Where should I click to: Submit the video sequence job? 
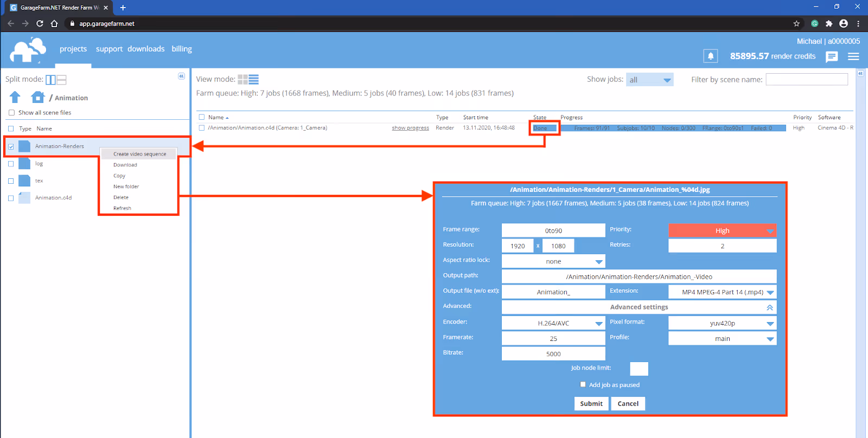click(591, 403)
